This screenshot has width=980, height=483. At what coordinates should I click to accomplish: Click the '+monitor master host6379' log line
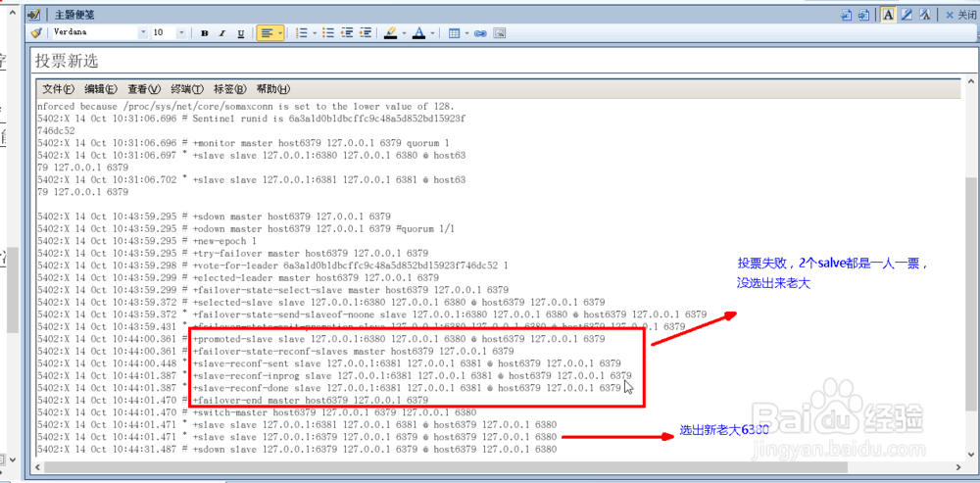[242, 142]
